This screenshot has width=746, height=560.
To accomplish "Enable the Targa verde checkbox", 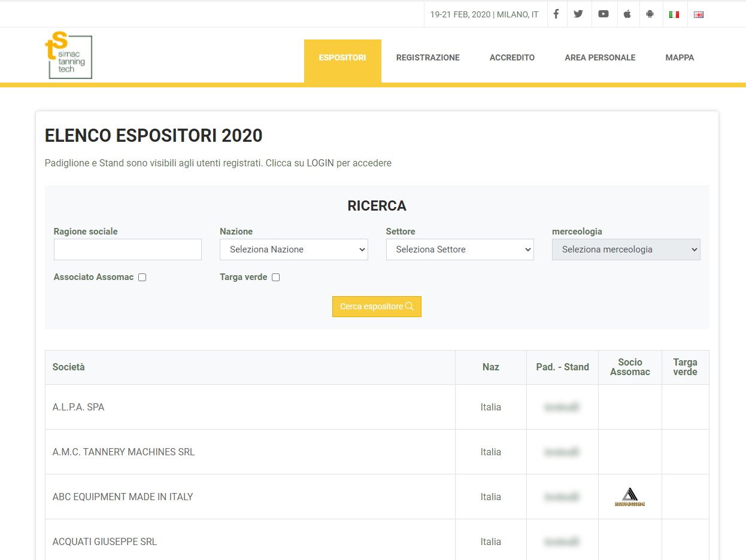I will 276,277.
